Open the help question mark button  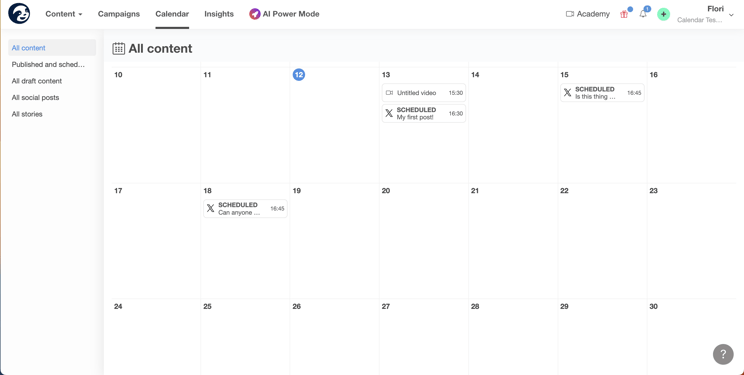pos(723,354)
